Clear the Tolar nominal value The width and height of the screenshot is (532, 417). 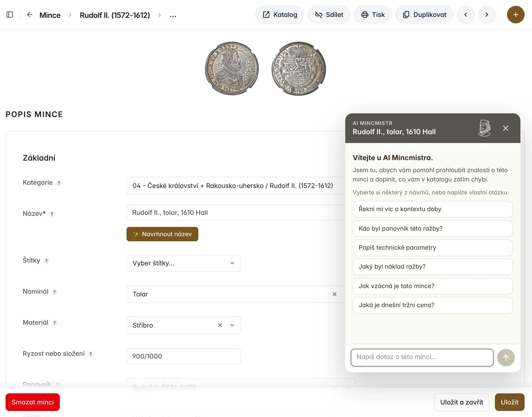(334, 294)
